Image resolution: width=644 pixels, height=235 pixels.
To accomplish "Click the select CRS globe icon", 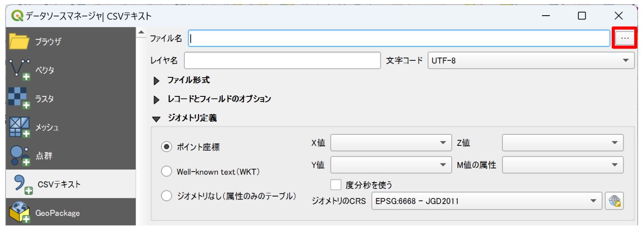I will point(614,201).
